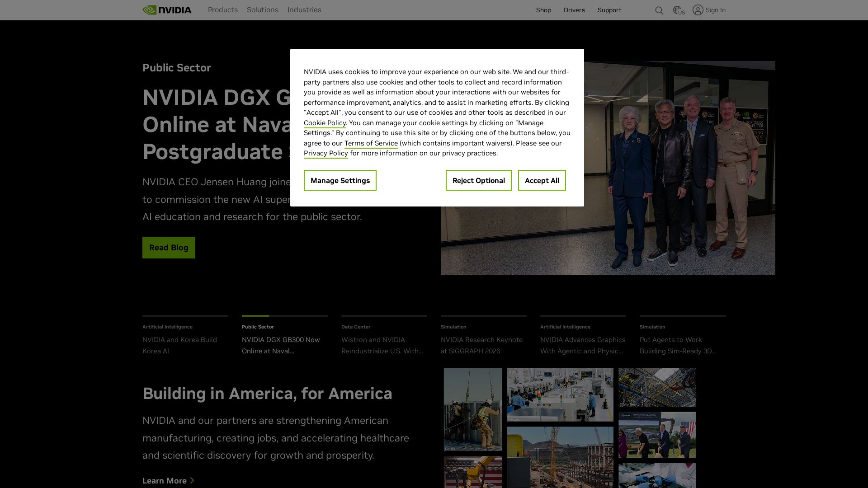868x488 pixels.
Task: Open the Industries menu
Action: (304, 10)
